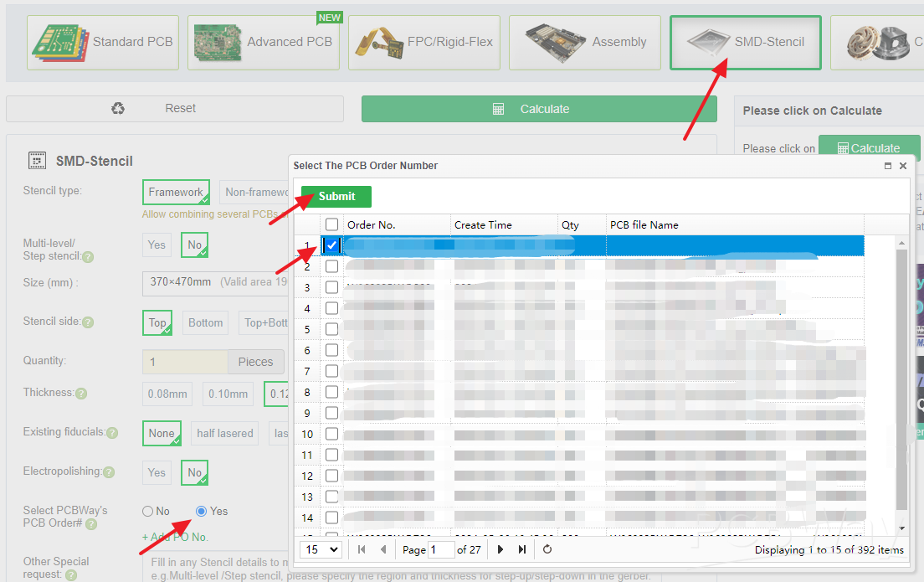Jump to first page of orders
924x582 pixels.
point(362,549)
